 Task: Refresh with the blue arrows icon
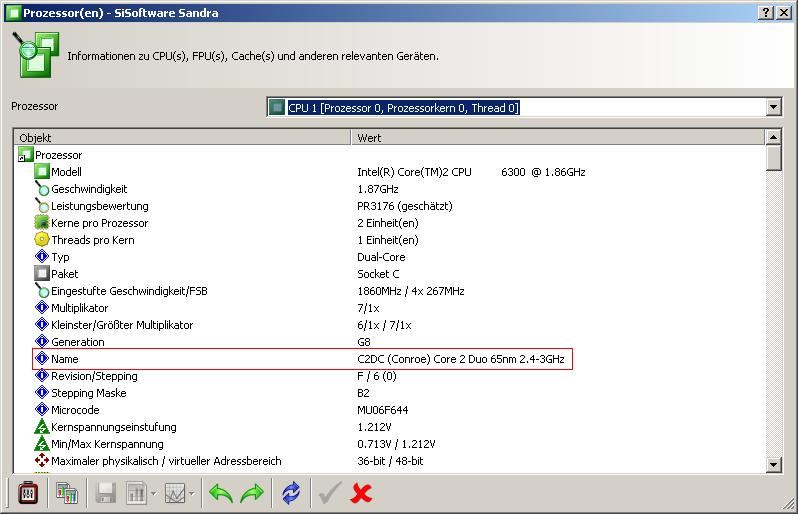291,493
